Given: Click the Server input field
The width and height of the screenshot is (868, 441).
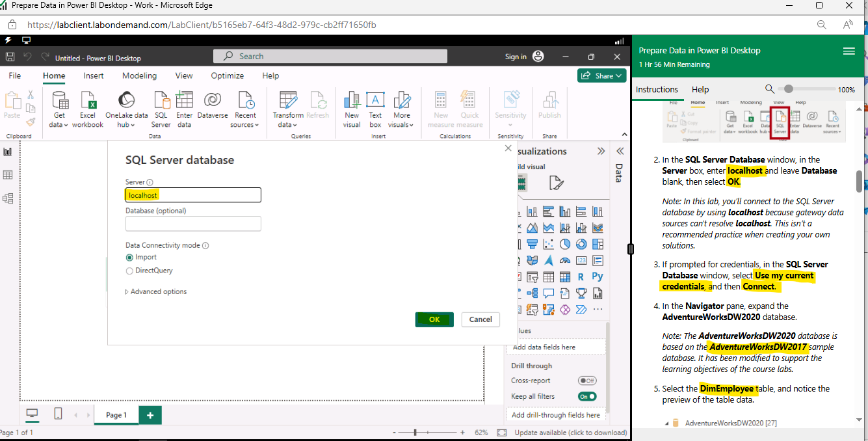Looking at the screenshot, I should click(x=193, y=195).
